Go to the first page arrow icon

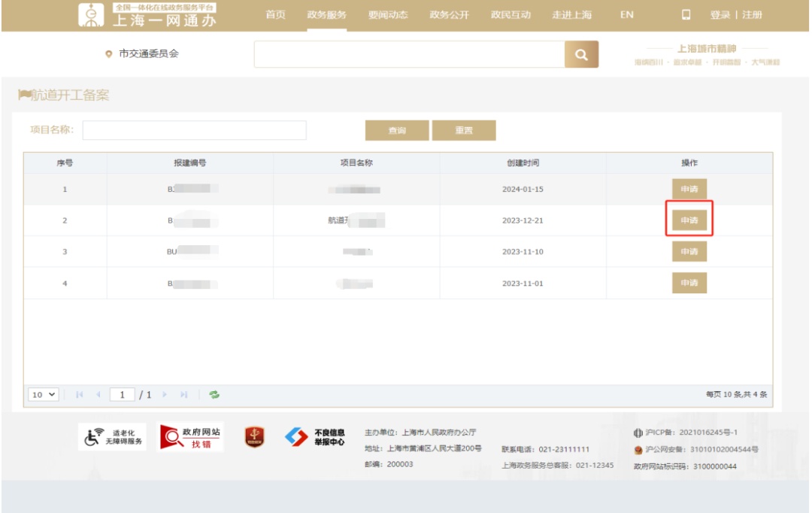coord(80,395)
